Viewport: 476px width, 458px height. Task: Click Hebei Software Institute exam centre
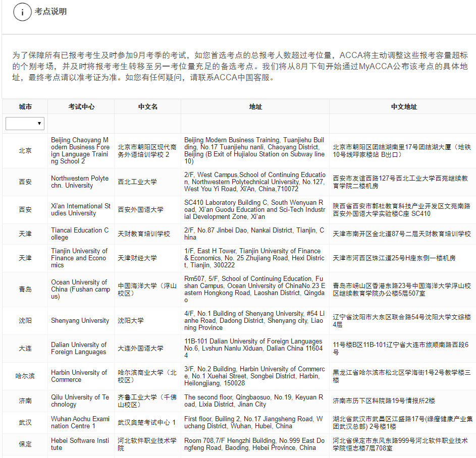point(80,444)
